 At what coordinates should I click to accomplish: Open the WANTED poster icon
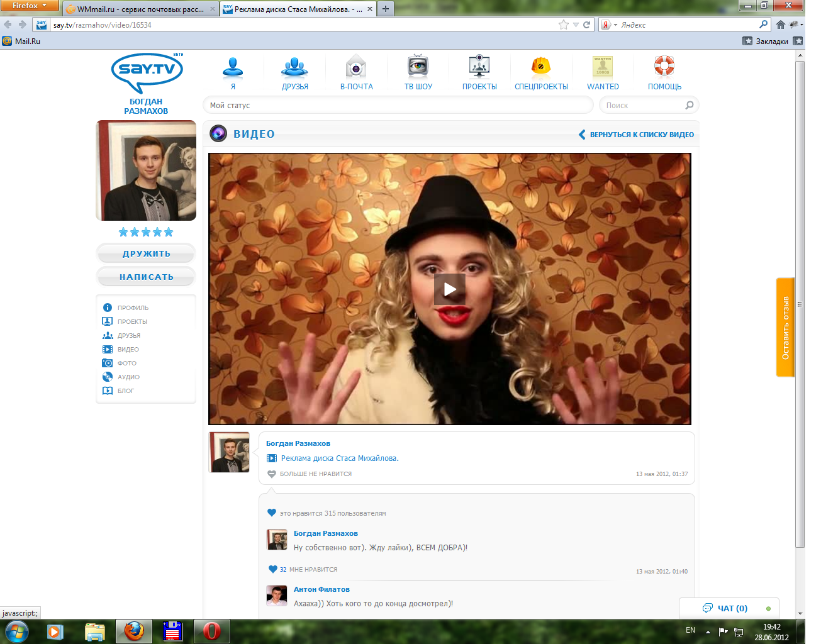[603, 67]
